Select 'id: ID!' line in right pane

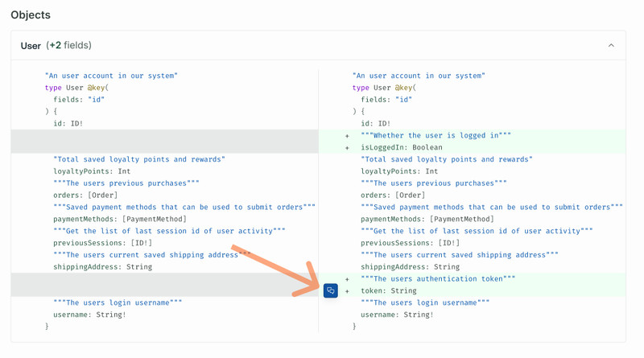376,123
